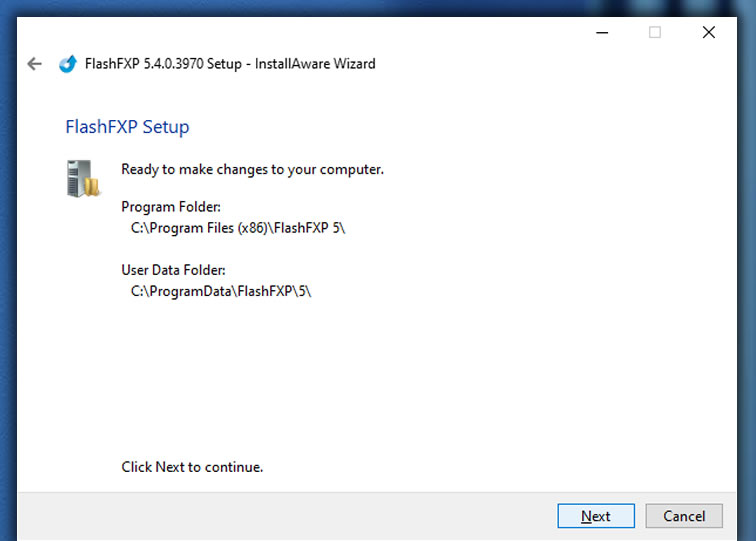Close the InstallAware Wizard window
The height and width of the screenshot is (541, 756).
[x=709, y=32]
